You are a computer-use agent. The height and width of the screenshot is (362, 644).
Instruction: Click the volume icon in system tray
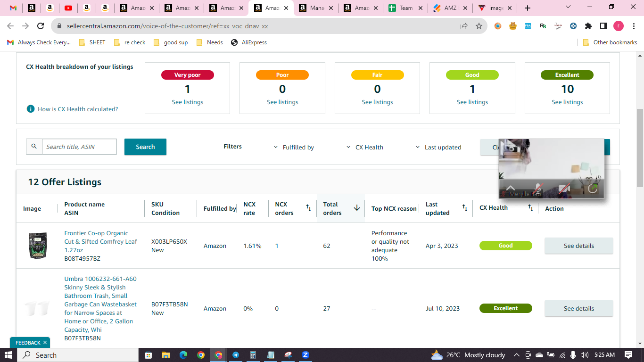coord(585,355)
